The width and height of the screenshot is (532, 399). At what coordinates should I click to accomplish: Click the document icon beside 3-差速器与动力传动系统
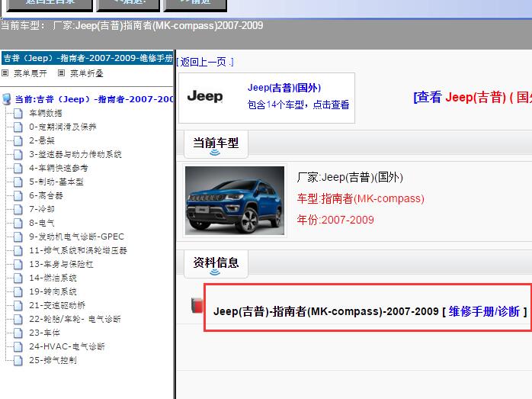point(18,155)
